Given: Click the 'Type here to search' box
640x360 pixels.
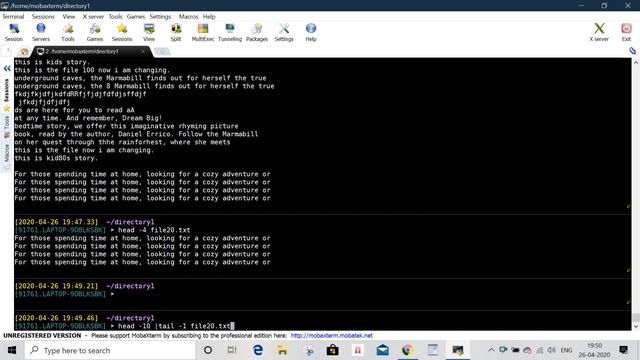Looking at the screenshot, I should (110, 350).
